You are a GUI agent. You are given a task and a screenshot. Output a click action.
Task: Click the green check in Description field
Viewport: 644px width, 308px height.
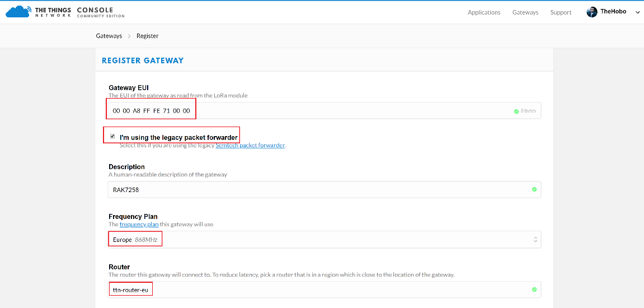[534, 190]
